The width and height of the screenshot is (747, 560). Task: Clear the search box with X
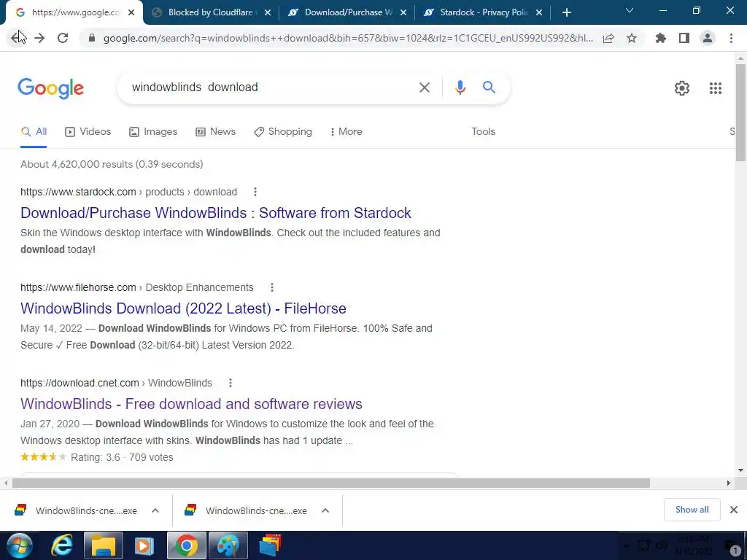(x=424, y=87)
